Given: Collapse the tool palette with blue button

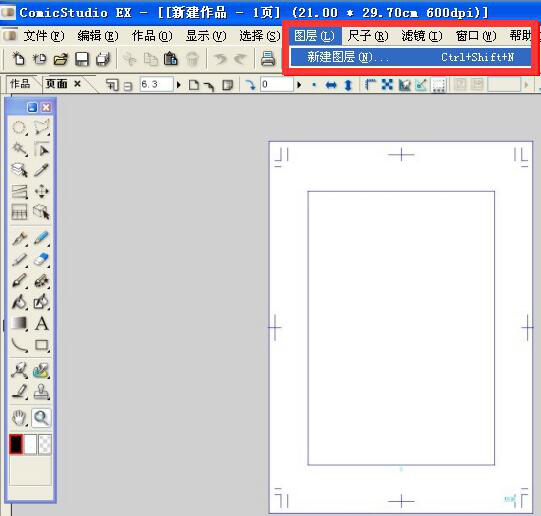Looking at the screenshot, I should tap(32, 108).
